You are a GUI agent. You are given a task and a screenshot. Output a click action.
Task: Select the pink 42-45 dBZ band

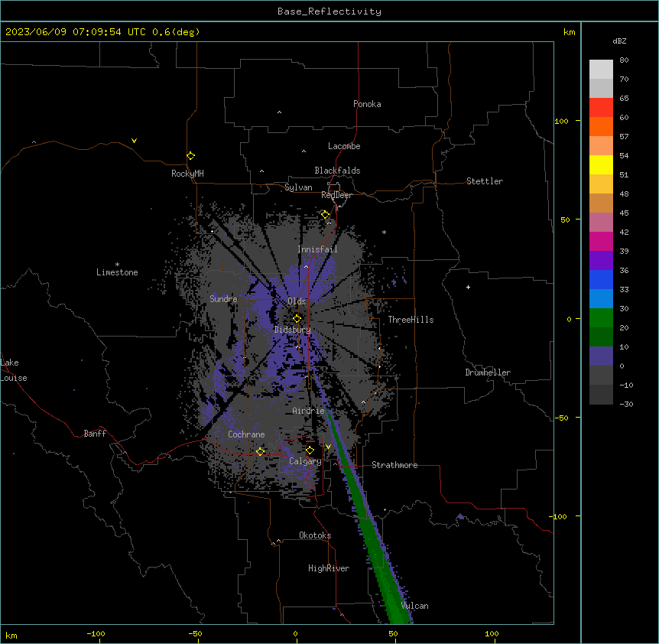click(x=601, y=223)
